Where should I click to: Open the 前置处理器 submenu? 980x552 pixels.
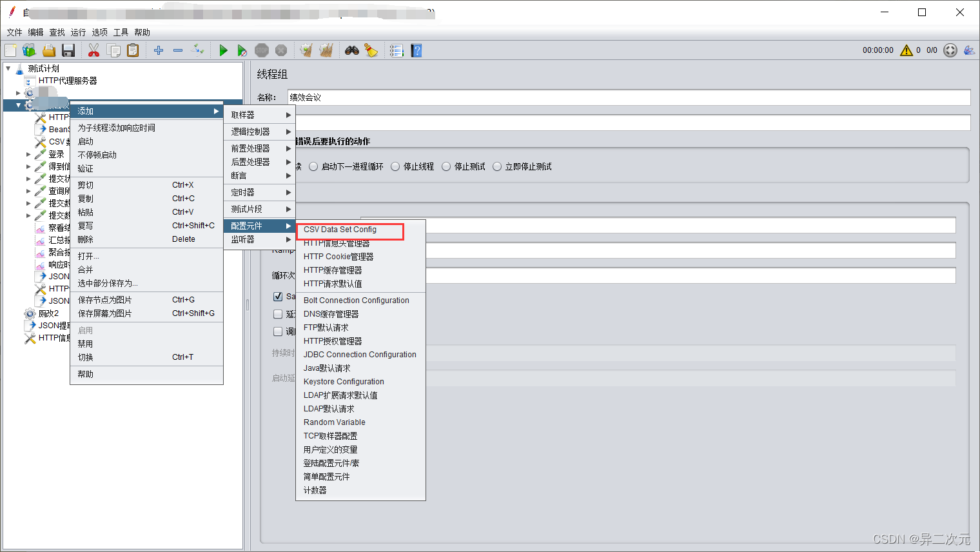coord(260,148)
